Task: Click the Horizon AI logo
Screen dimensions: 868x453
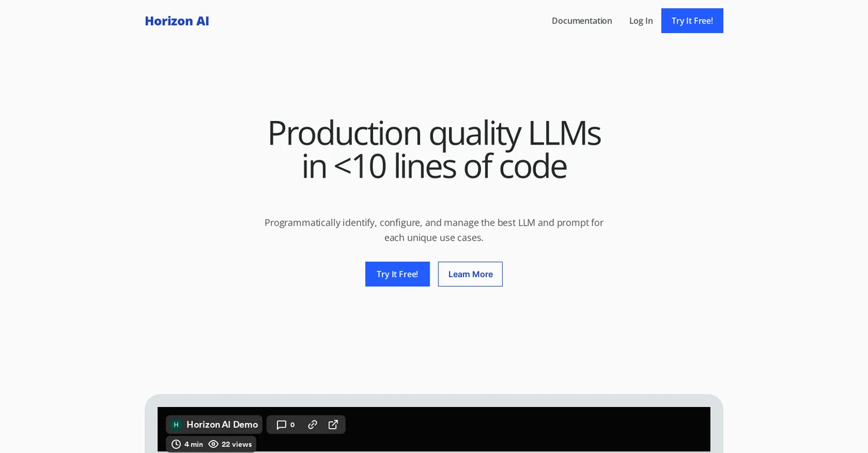Action: click(x=177, y=21)
